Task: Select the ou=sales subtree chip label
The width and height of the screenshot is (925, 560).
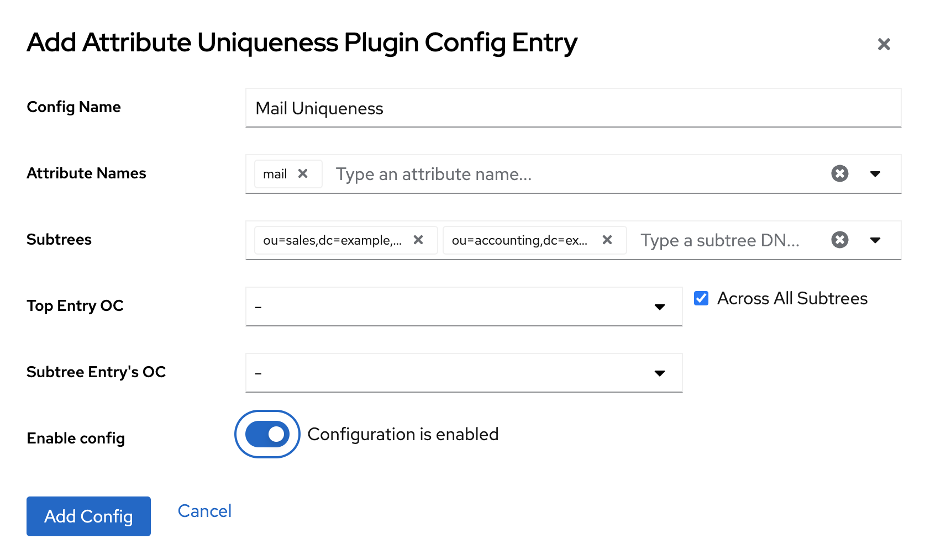Action: [x=332, y=241]
